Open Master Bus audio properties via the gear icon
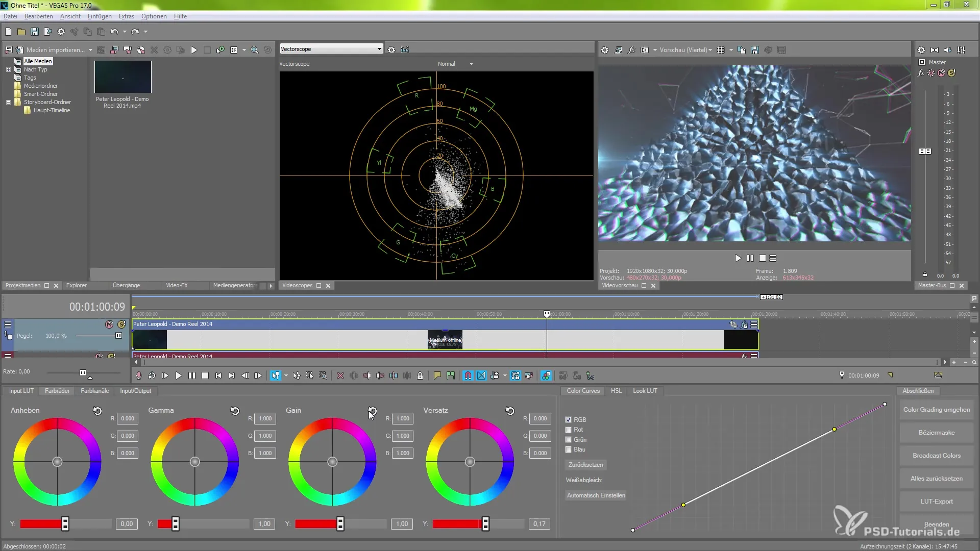 point(921,50)
